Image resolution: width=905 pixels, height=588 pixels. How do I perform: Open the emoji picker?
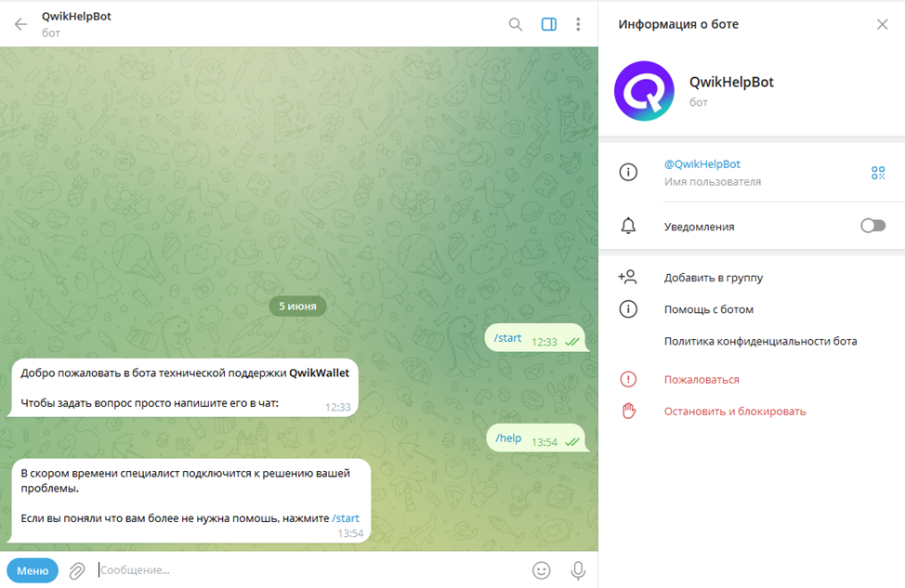pyautogui.click(x=541, y=570)
